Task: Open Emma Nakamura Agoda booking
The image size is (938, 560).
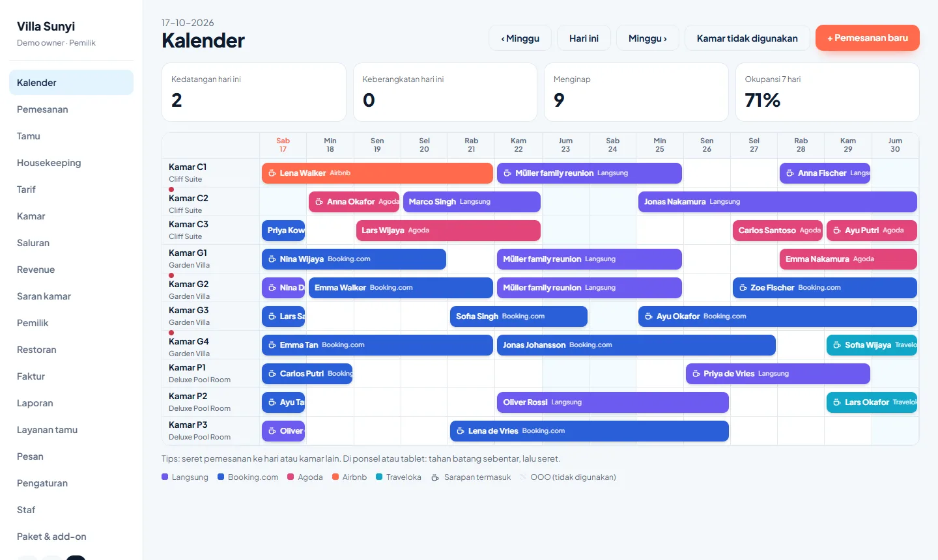Action: coord(848,259)
